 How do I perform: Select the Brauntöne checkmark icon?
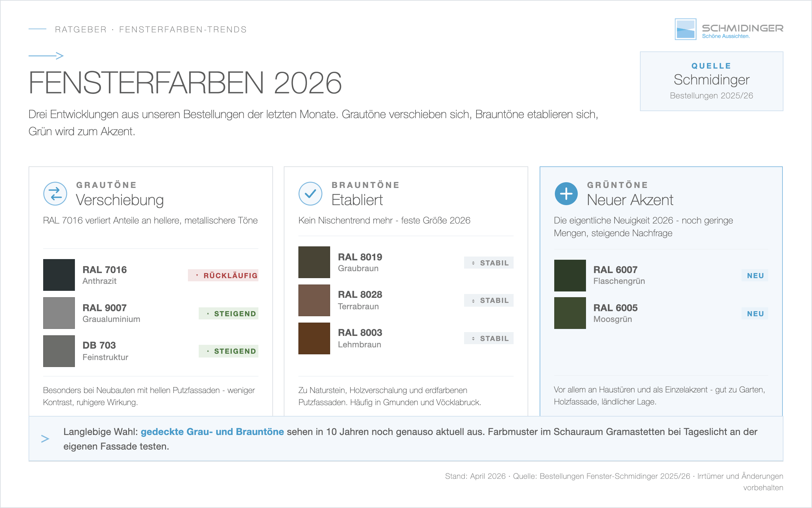(310, 194)
